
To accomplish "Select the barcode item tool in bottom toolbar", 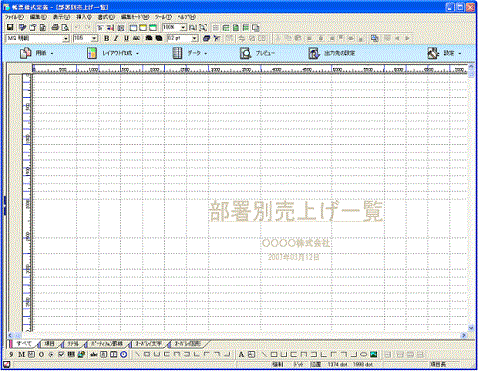I will 71,354.
